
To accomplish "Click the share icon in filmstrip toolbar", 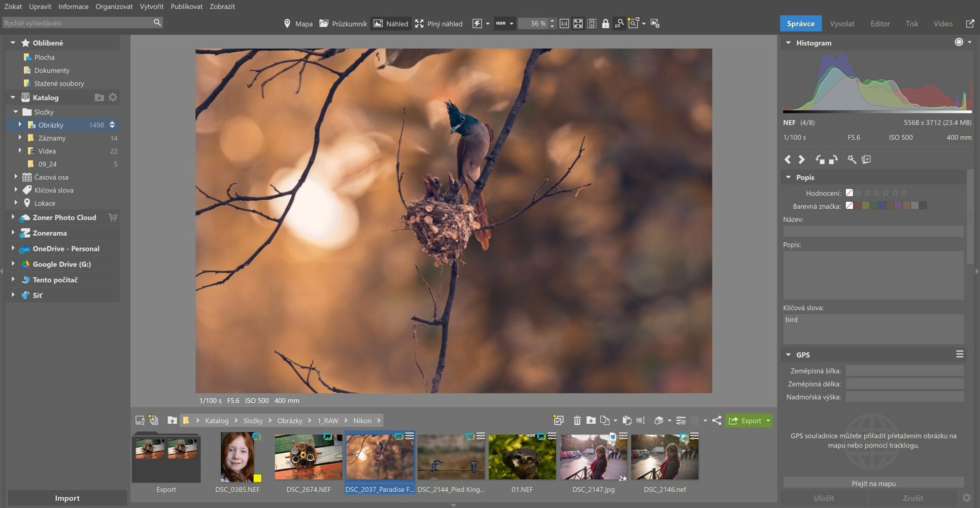I will pyautogui.click(x=717, y=421).
